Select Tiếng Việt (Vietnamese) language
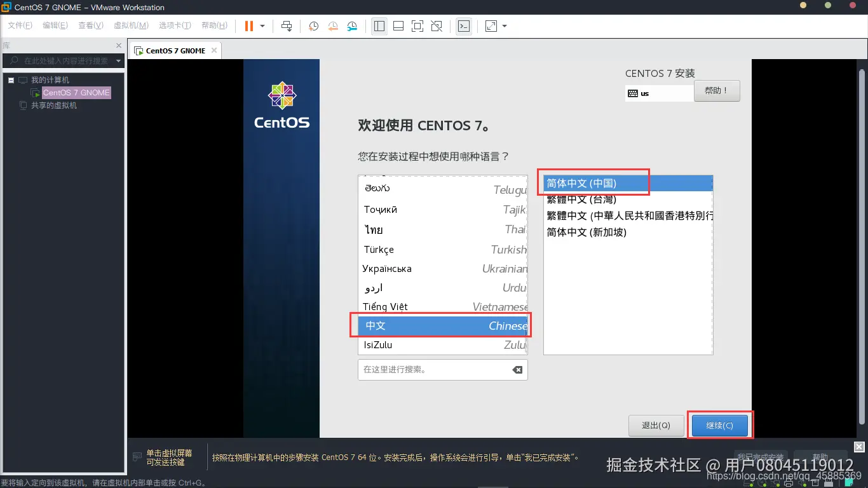 443,307
